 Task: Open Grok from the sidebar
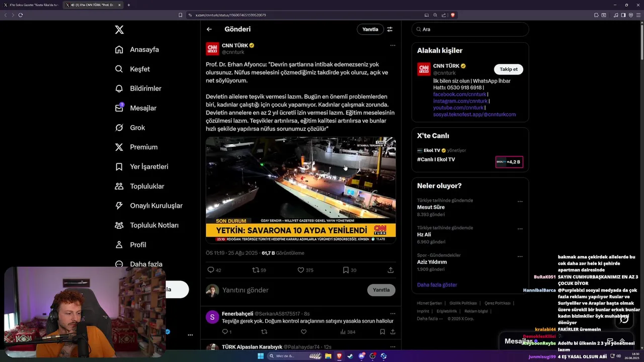130,128
